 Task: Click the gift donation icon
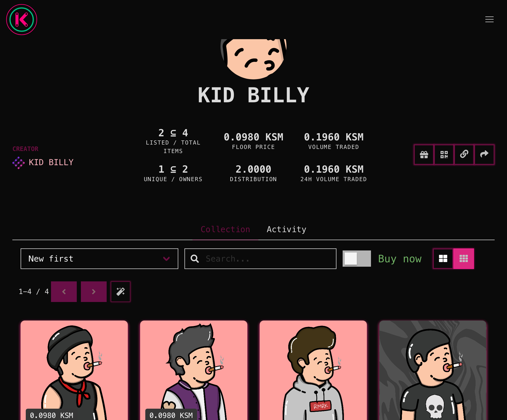[x=424, y=154]
